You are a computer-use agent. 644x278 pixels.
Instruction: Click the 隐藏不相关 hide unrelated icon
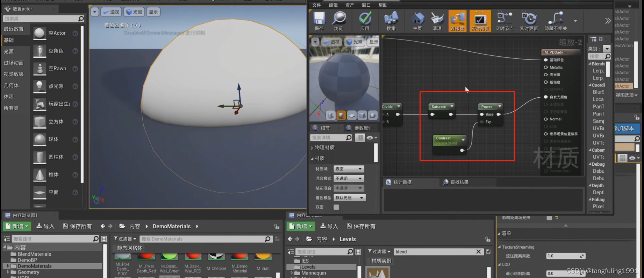pyautogui.click(x=556, y=21)
